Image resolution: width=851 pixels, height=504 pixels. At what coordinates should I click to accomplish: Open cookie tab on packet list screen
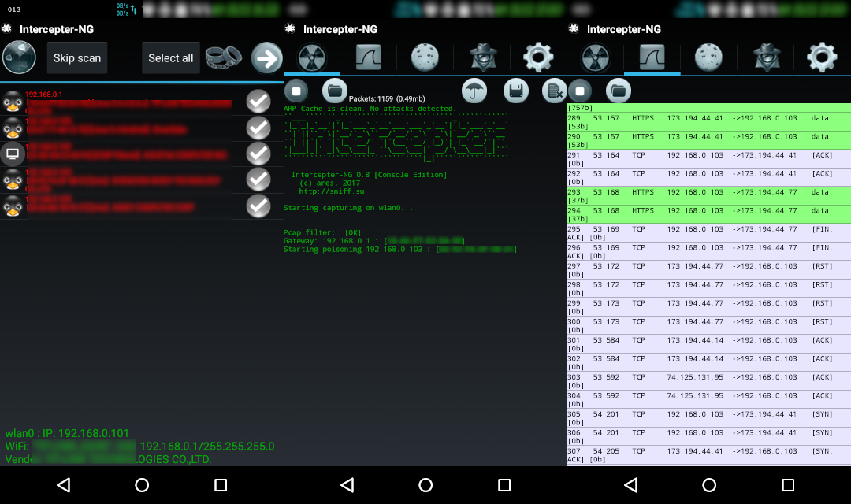coord(709,57)
